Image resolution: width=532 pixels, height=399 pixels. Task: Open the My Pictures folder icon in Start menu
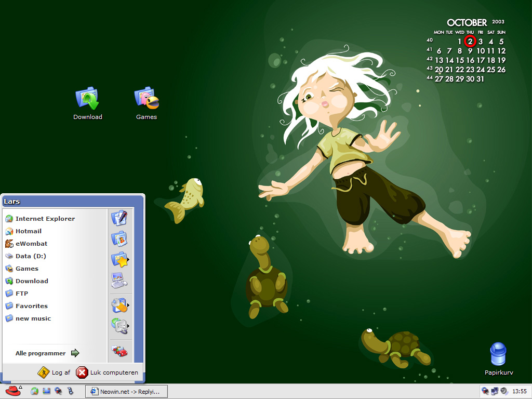pos(119,239)
